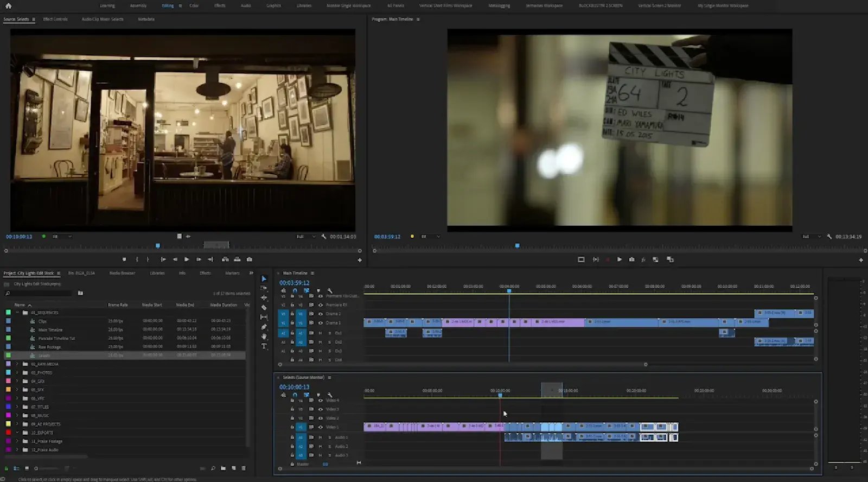Switch to the Color workspace
The image size is (868, 482).
point(194,5)
